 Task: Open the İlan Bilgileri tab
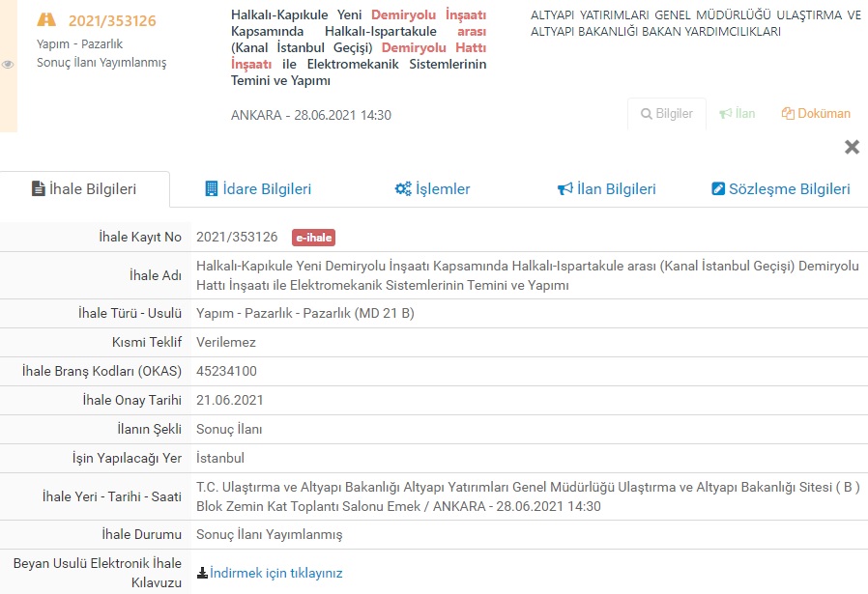(x=606, y=189)
